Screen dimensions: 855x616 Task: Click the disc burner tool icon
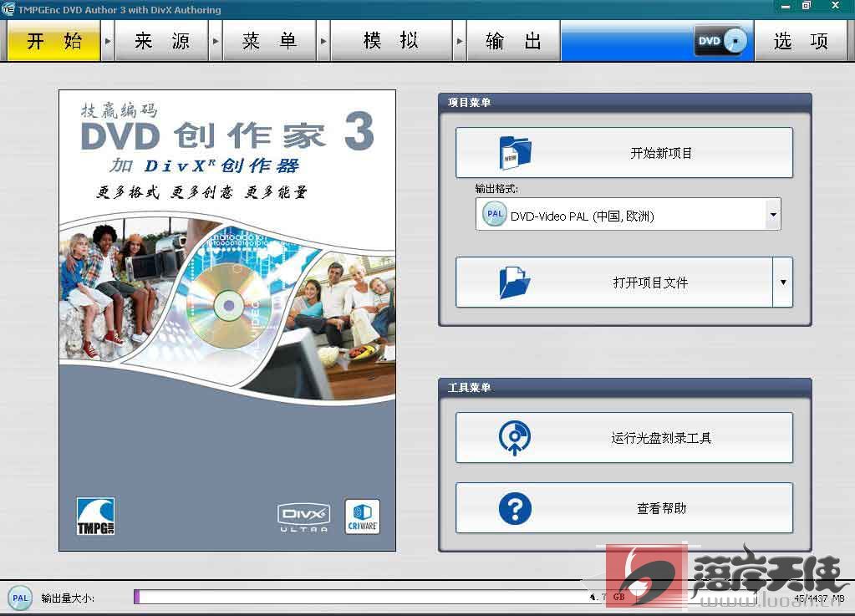514,438
